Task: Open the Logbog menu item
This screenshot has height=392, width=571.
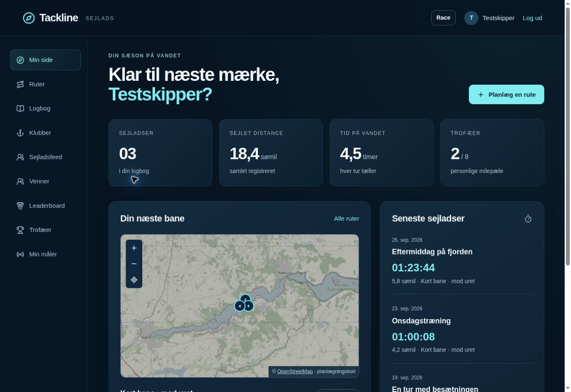Action: [x=45, y=108]
